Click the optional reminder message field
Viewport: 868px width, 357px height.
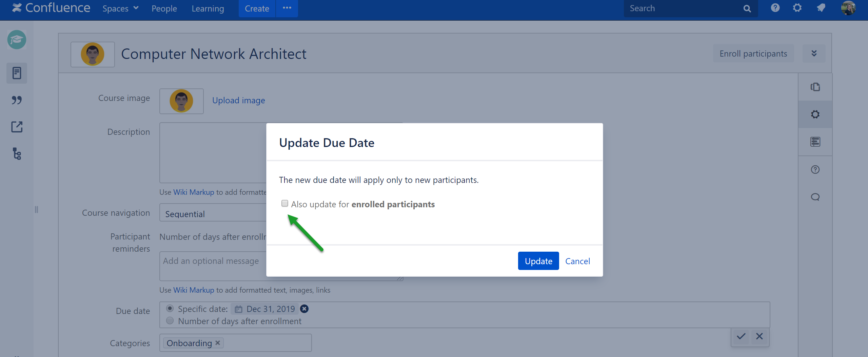tap(213, 266)
